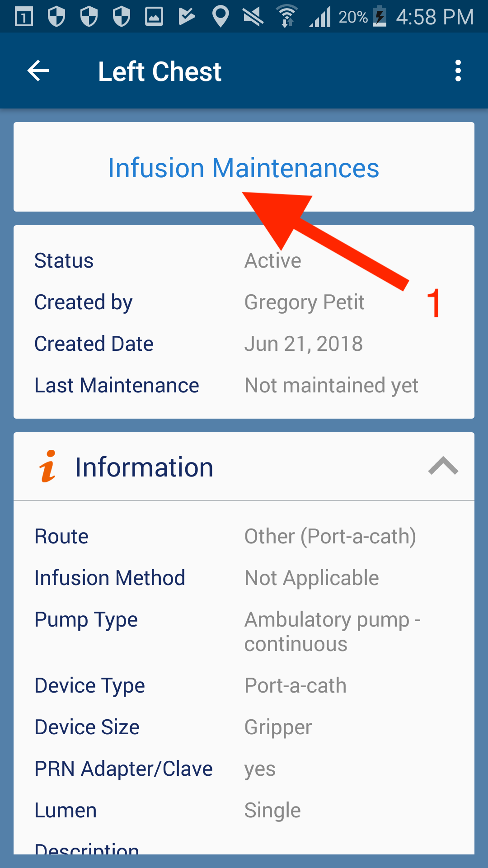Tap the image notification icon

point(154,17)
